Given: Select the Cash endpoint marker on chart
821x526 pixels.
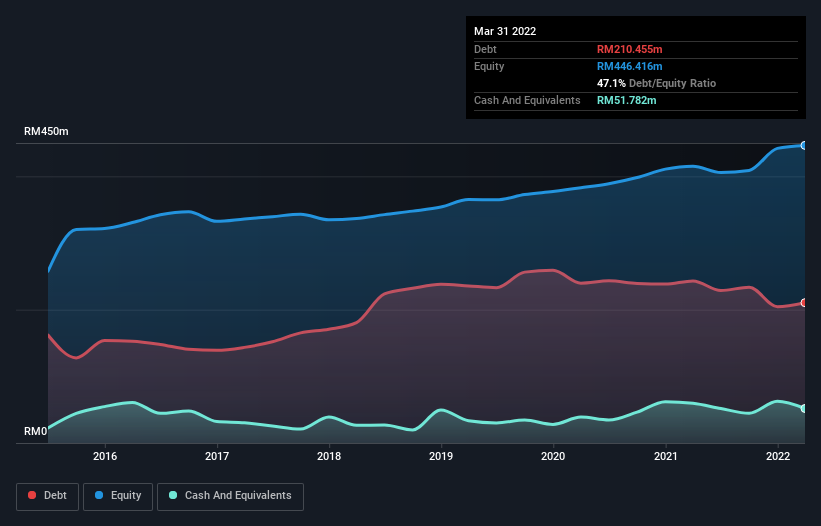Looking at the screenshot, I should click(x=804, y=408).
